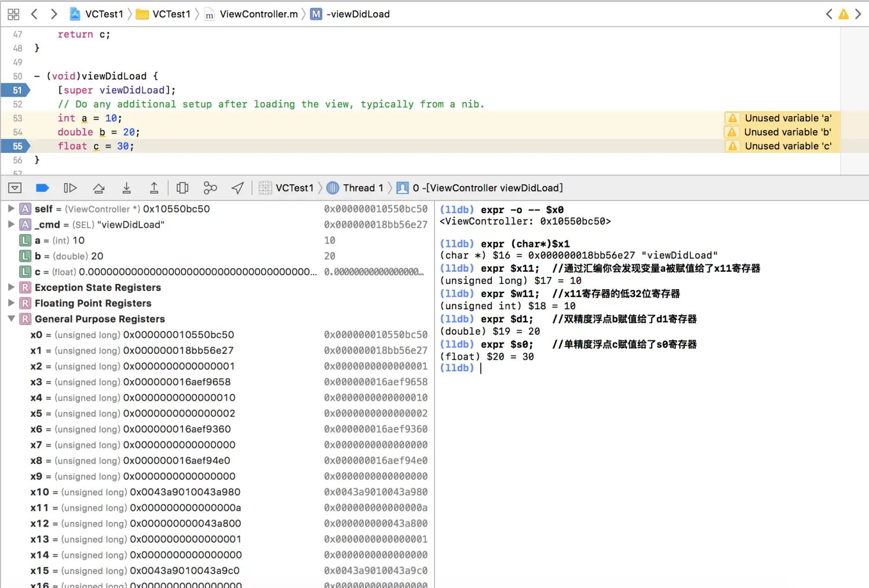This screenshot has width=869, height=588.
Task: Click code line 'int a = 10;'
Action: click(x=90, y=118)
